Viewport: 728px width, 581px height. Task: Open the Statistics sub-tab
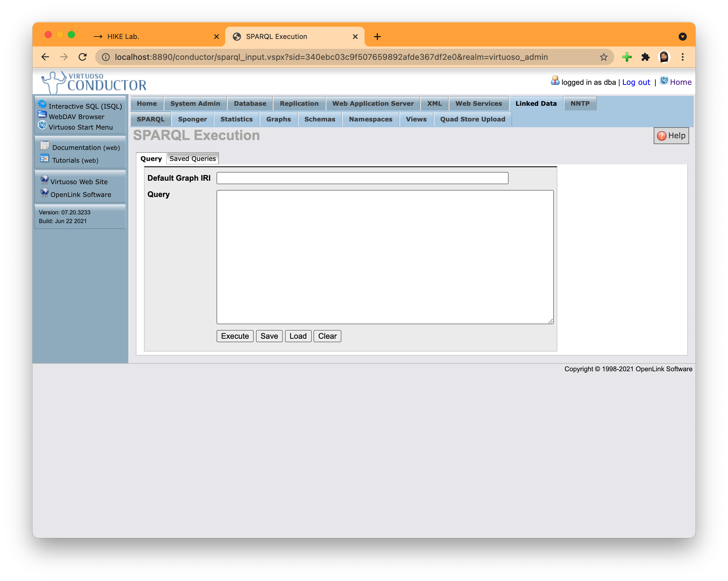(x=236, y=119)
